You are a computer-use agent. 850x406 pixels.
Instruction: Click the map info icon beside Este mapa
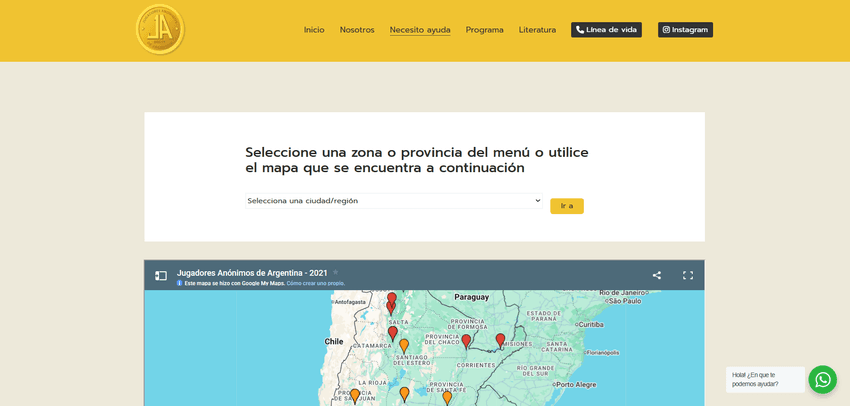click(x=179, y=283)
